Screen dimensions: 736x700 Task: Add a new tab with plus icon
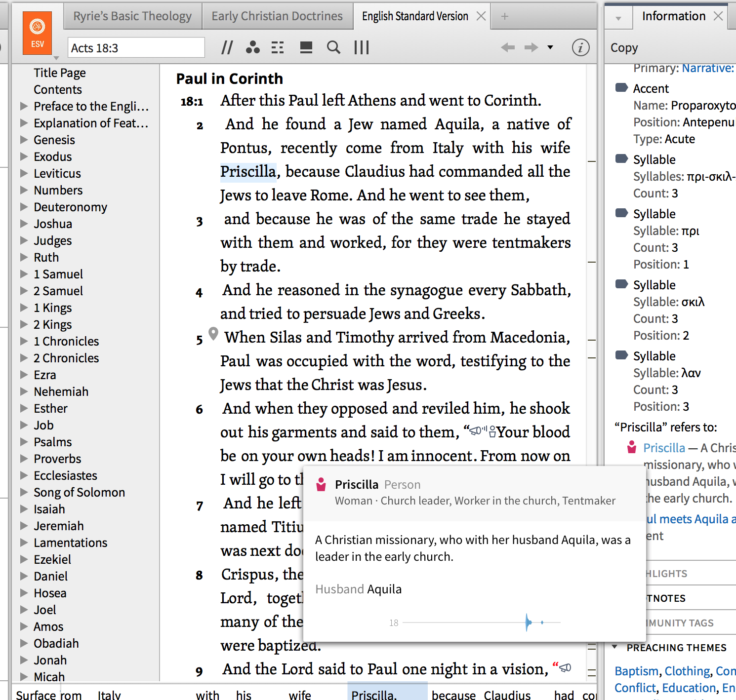coord(504,16)
